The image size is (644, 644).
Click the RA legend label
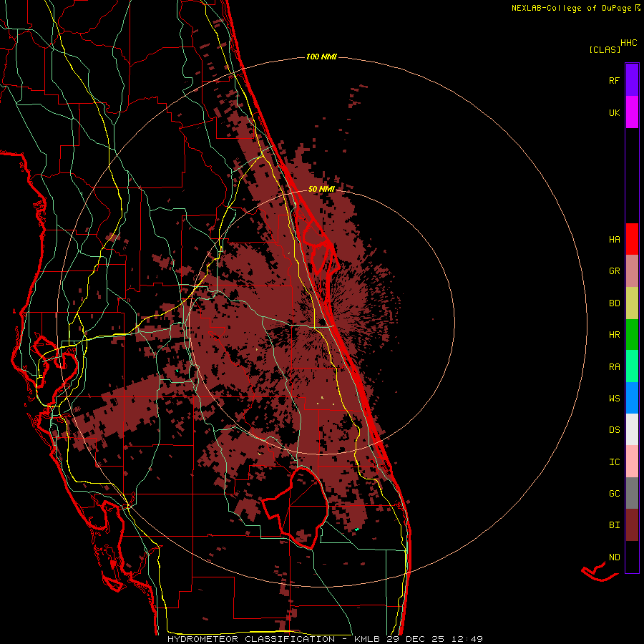(x=614, y=367)
